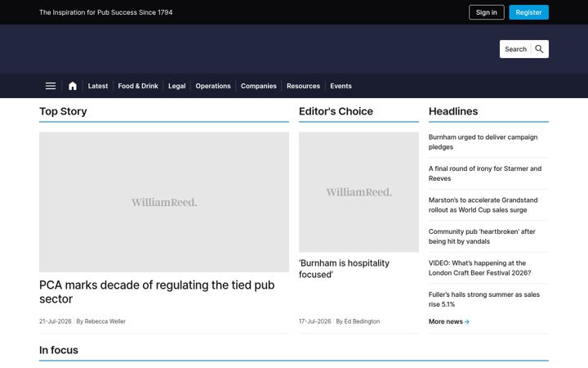Click the arrow beside More news

pos(467,322)
